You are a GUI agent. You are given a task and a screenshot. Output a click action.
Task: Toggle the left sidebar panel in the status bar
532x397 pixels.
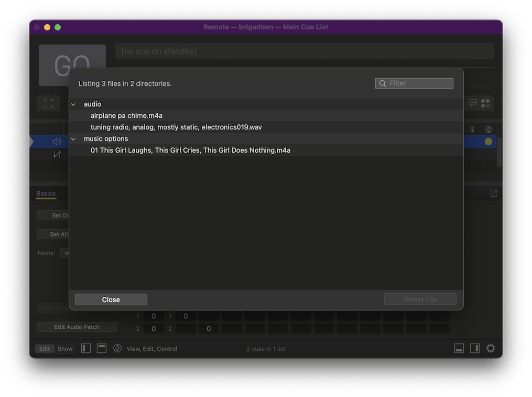click(85, 348)
